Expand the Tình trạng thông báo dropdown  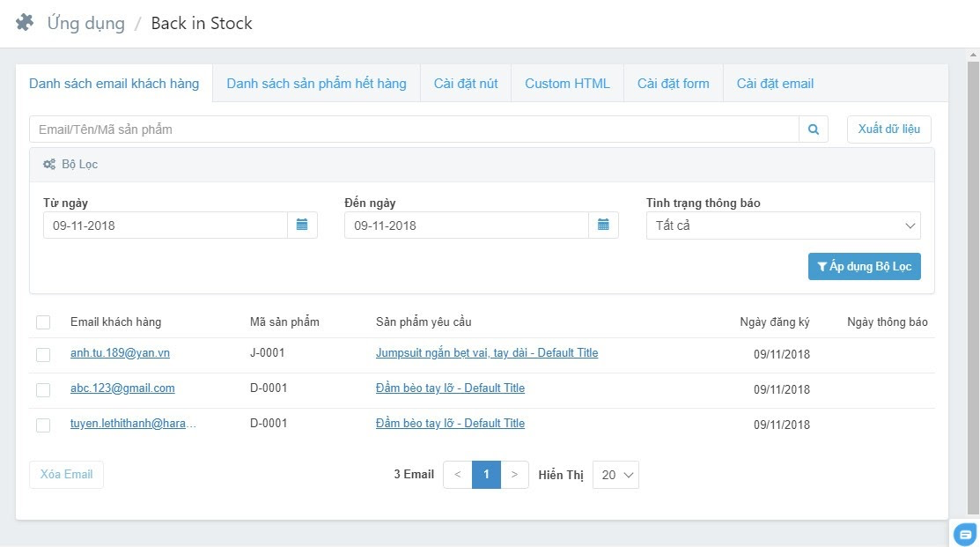point(783,225)
